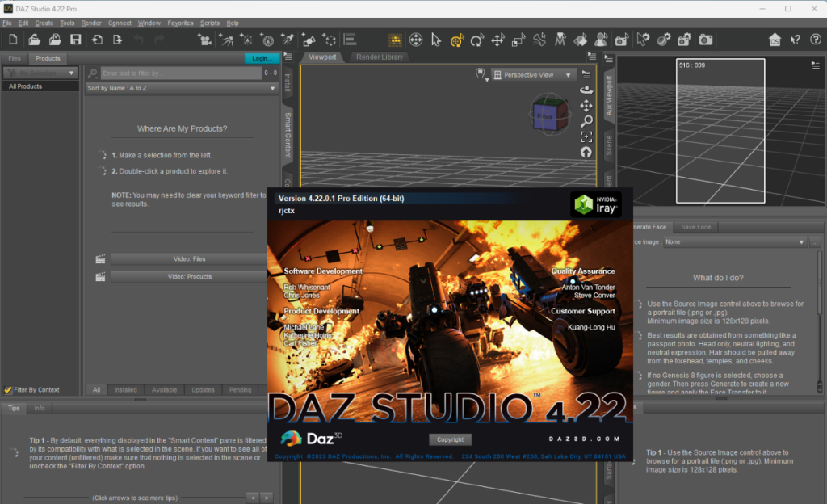Open the No Selection filter dropdown
This screenshot has width=827, height=504.
click(40, 73)
